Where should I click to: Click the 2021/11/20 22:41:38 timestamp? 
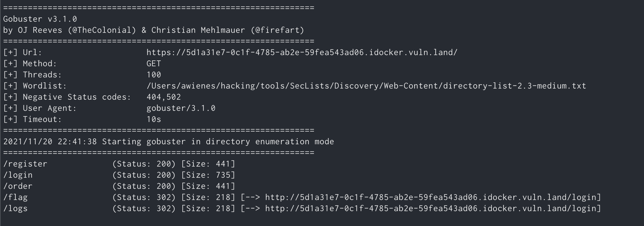(50, 141)
